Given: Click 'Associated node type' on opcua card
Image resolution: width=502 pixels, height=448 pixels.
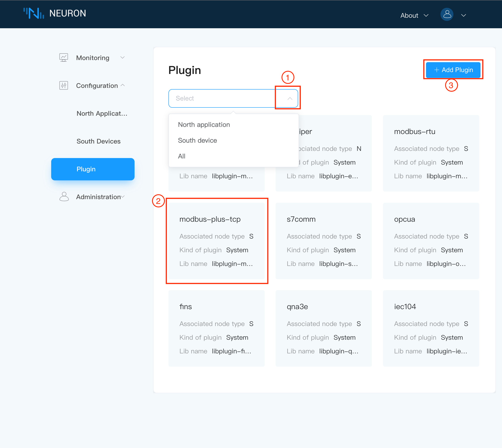Looking at the screenshot, I should (426, 236).
